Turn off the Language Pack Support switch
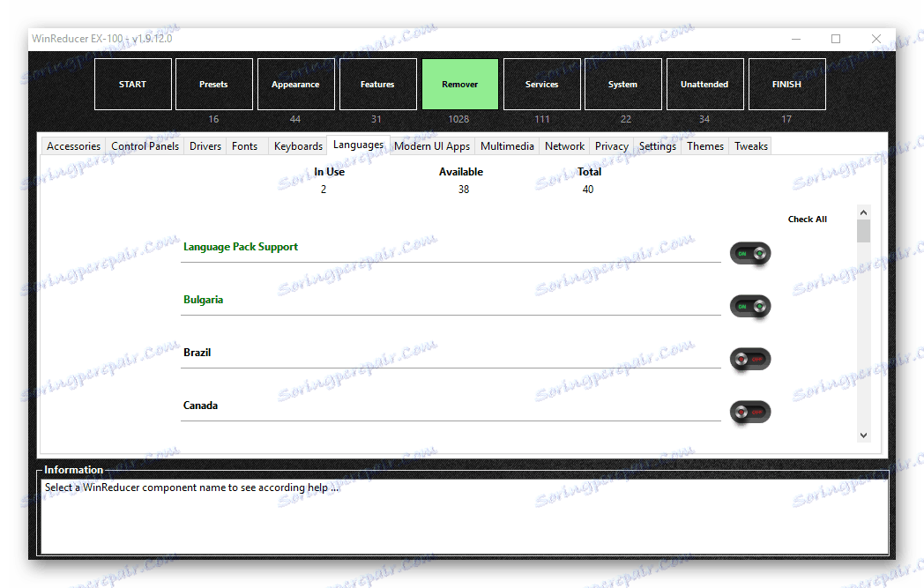924x588 pixels. coord(750,254)
